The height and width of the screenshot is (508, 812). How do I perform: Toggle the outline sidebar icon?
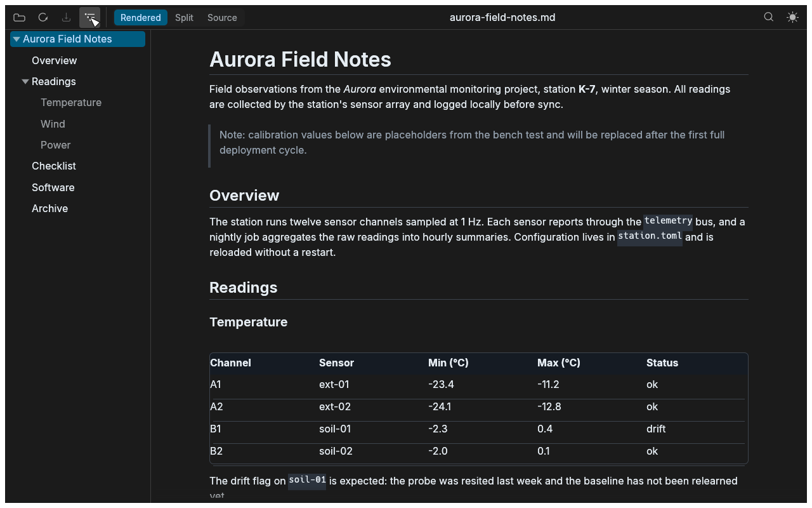tap(89, 18)
